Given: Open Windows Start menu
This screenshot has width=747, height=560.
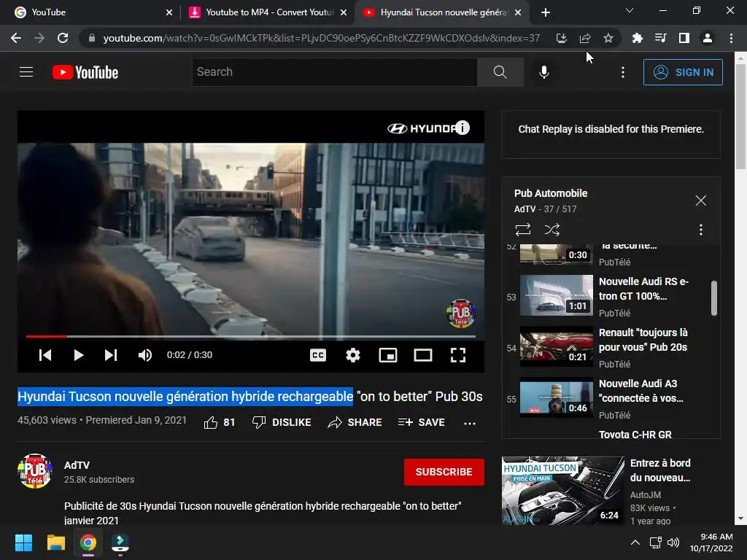Looking at the screenshot, I should coord(23,542).
